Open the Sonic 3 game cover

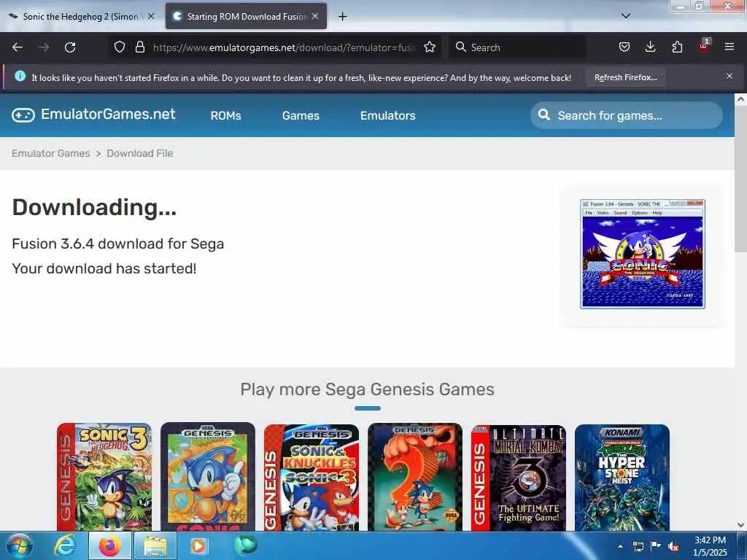[x=104, y=477]
